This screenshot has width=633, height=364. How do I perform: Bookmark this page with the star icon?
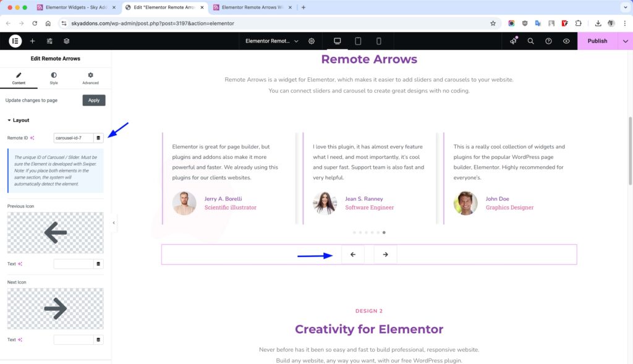[x=493, y=23]
